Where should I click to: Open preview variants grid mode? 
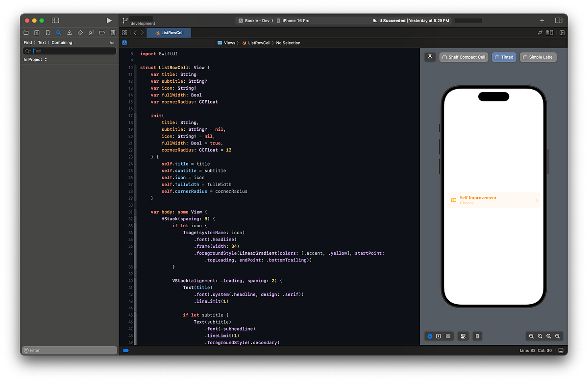(448, 336)
